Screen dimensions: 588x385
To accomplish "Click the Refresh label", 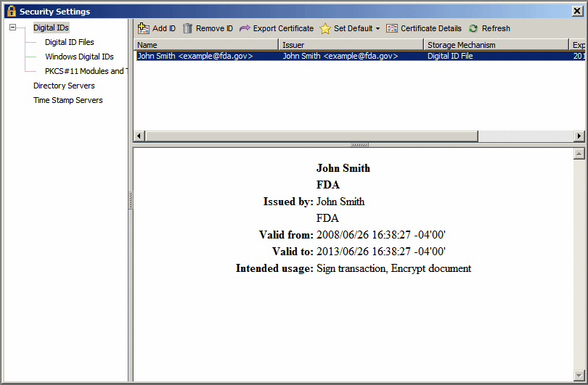I will click(x=496, y=28).
